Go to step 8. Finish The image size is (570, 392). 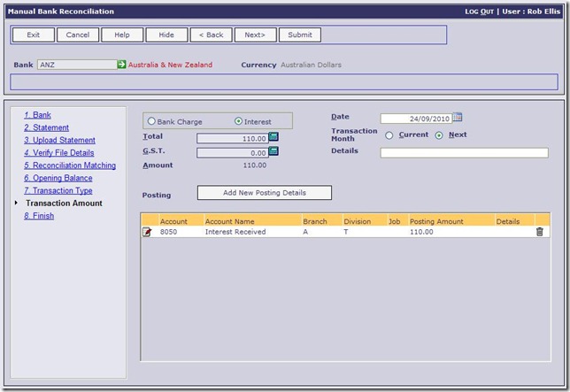coord(39,216)
